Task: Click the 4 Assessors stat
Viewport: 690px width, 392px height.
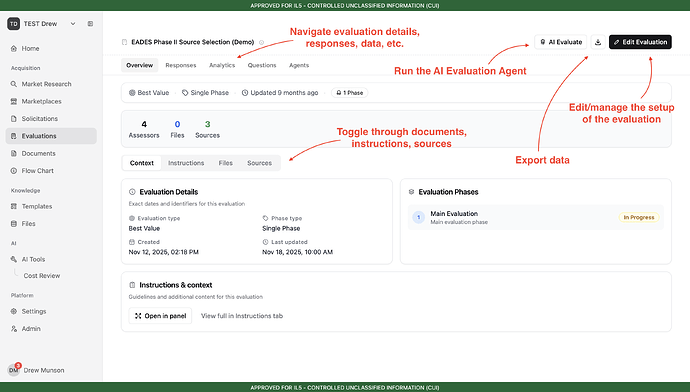Action: [144, 129]
